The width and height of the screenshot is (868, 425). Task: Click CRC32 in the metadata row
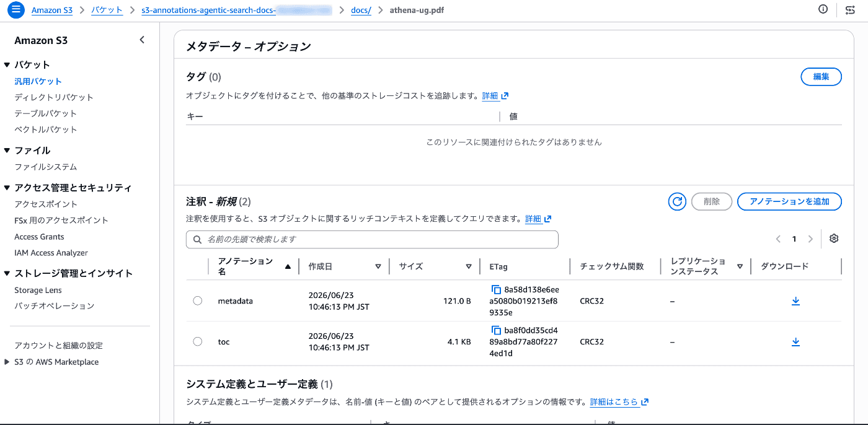592,301
